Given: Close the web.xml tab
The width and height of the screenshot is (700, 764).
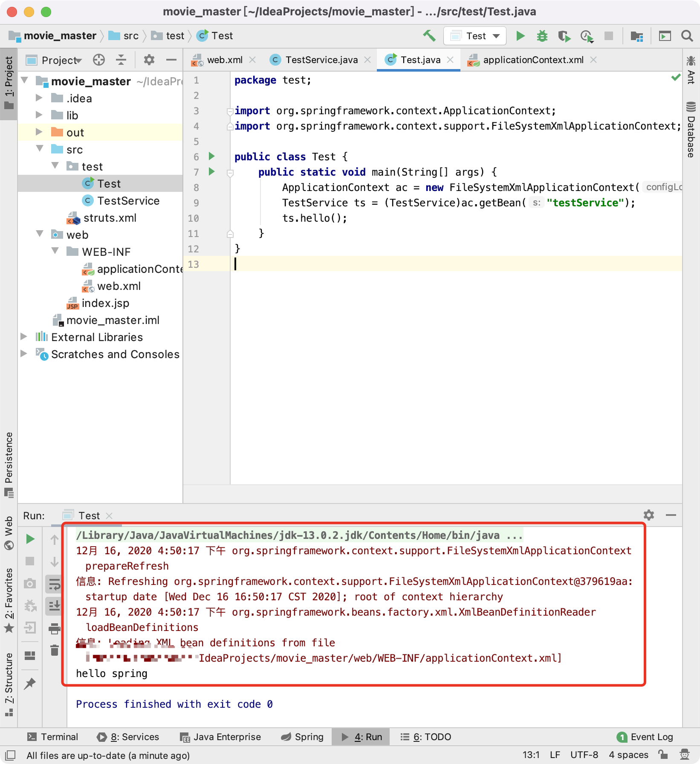Looking at the screenshot, I should click(x=252, y=60).
